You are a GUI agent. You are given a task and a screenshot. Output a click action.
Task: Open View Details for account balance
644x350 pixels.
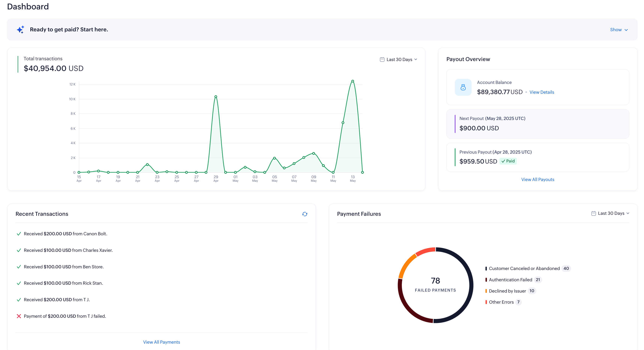[542, 92]
